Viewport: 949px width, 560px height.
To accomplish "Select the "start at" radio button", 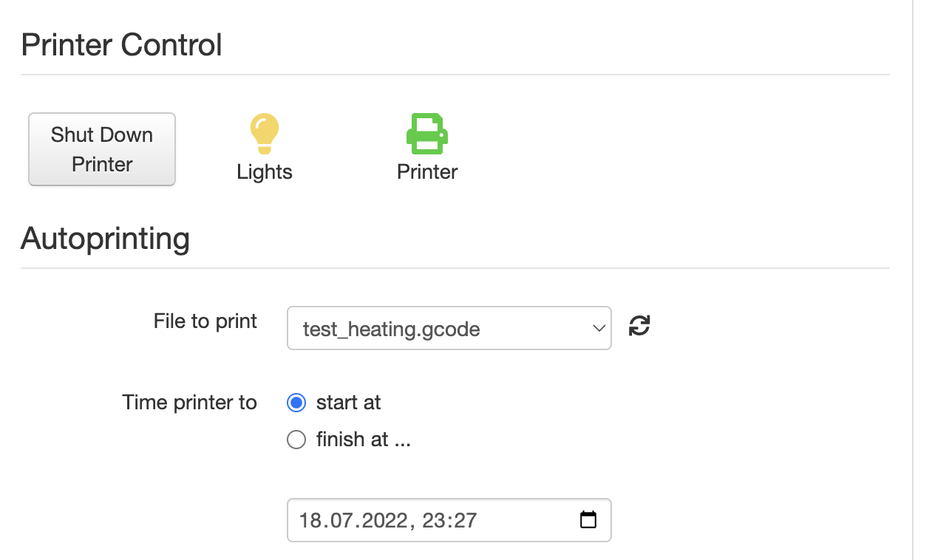I will coord(296,403).
